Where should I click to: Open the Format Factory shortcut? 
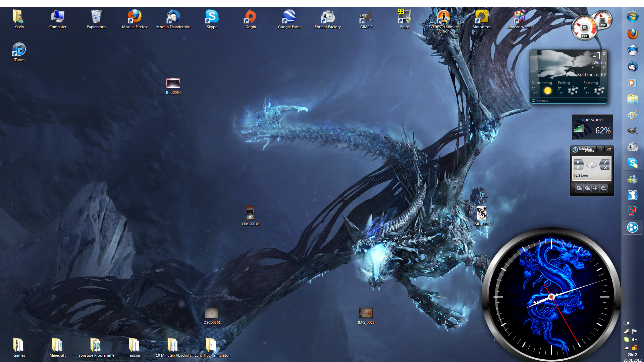tap(328, 19)
